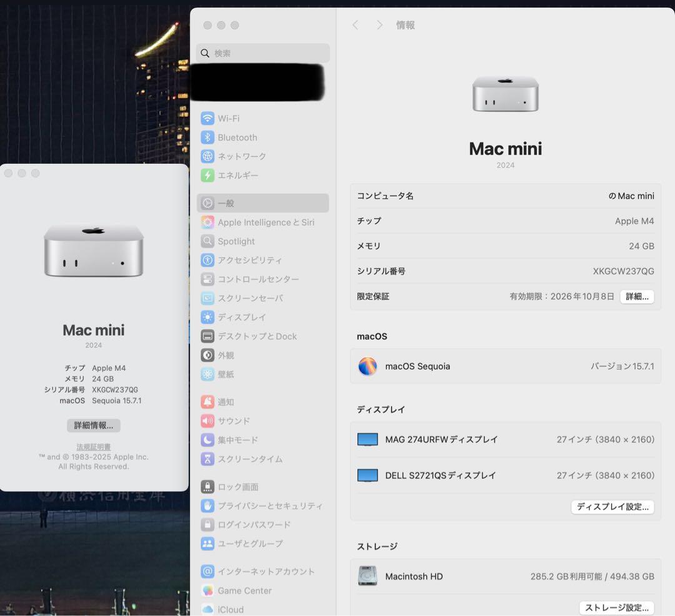This screenshot has width=675, height=616.
Task: Select 壁紙 (wallpaper) settings
Action: pos(227,375)
